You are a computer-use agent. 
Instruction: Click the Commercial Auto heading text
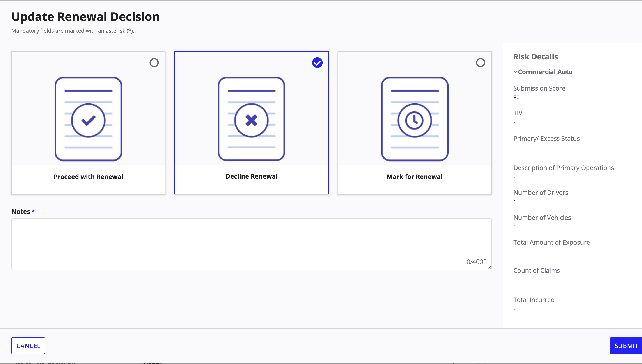[x=545, y=72]
